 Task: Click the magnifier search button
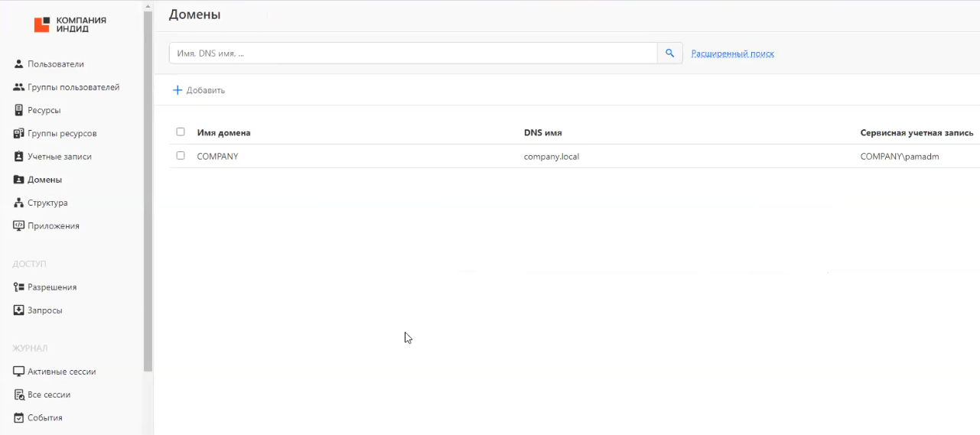(x=670, y=54)
